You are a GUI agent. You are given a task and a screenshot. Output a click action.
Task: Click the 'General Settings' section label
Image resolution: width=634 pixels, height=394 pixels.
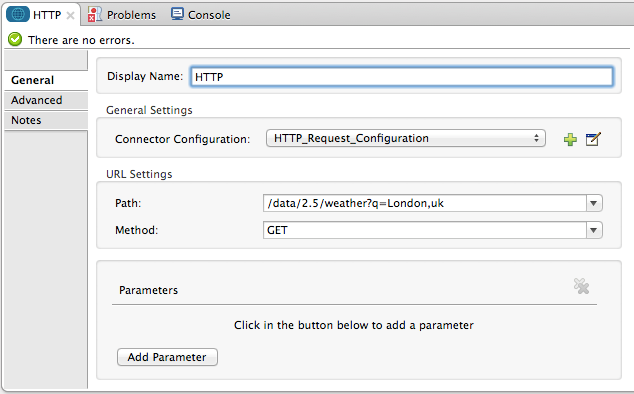[x=149, y=110]
